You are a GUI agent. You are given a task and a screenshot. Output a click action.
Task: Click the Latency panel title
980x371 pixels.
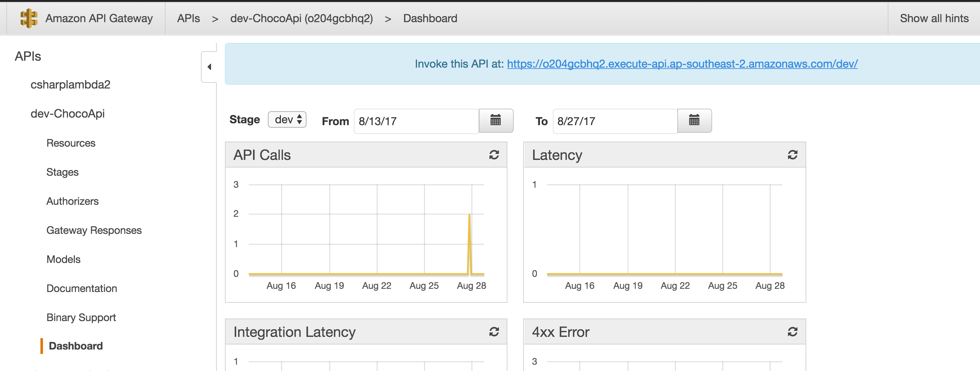point(557,155)
